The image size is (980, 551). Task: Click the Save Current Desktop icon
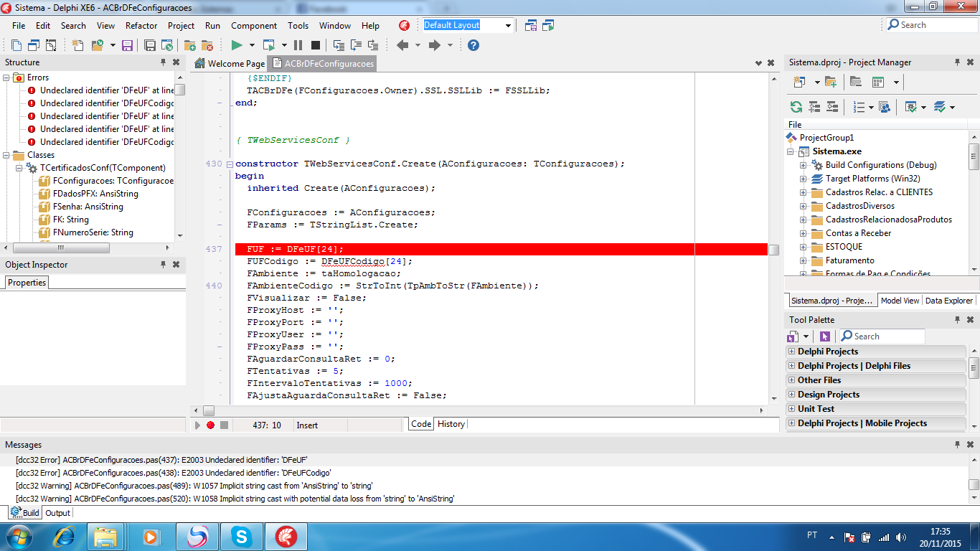531,25
